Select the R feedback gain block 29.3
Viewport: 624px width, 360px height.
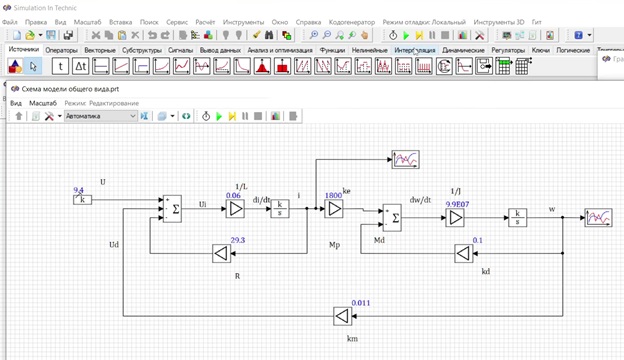coord(222,253)
